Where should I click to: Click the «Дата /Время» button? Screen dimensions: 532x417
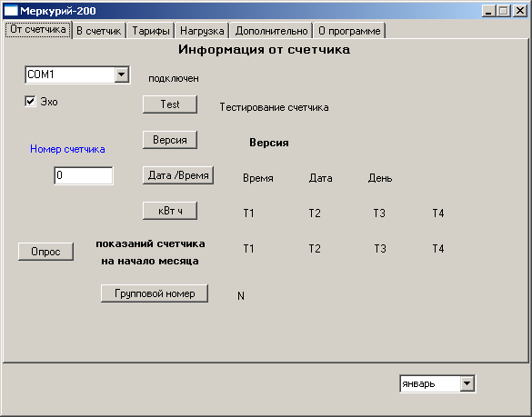tap(178, 175)
